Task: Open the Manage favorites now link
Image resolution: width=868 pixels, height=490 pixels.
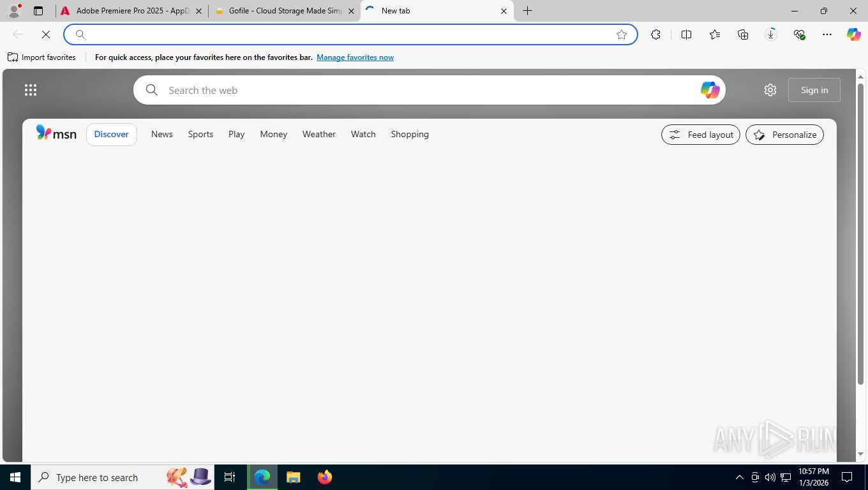Action: (x=355, y=57)
